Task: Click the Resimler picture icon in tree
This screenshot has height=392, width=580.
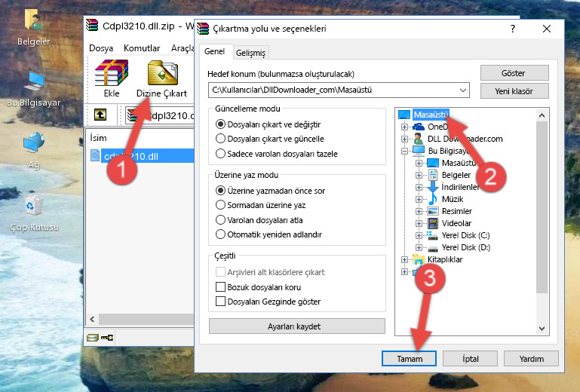Action: 433,211
